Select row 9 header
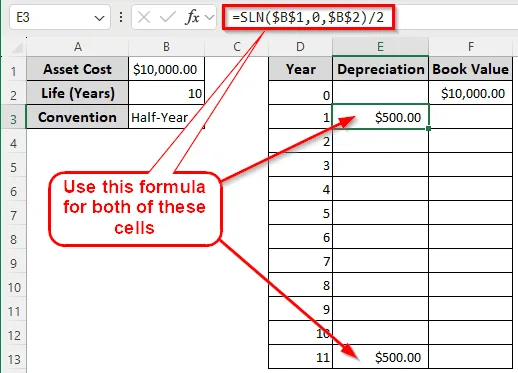Screen dimensions: 518x373 tap(13, 261)
